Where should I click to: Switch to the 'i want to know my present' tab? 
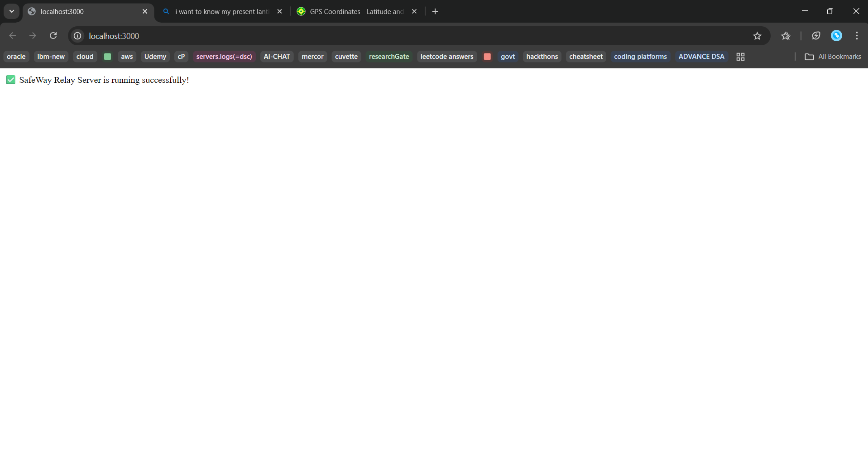222,12
